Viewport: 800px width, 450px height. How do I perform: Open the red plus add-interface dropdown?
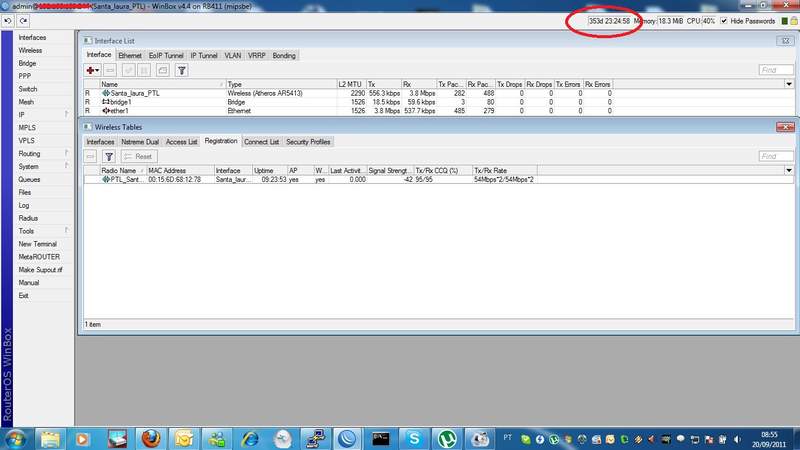(x=92, y=70)
